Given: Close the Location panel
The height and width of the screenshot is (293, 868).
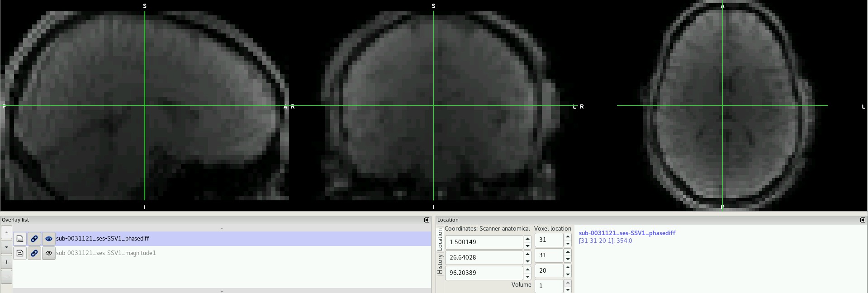Looking at the screenshot, I should point(863,220).
